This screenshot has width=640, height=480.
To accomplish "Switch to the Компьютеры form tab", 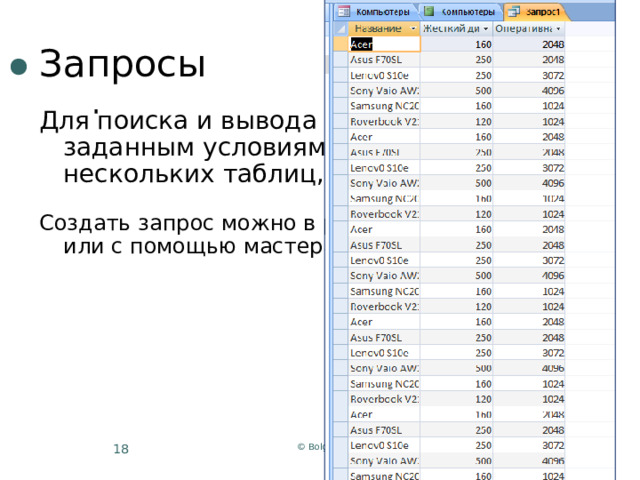I will (460, 12).
